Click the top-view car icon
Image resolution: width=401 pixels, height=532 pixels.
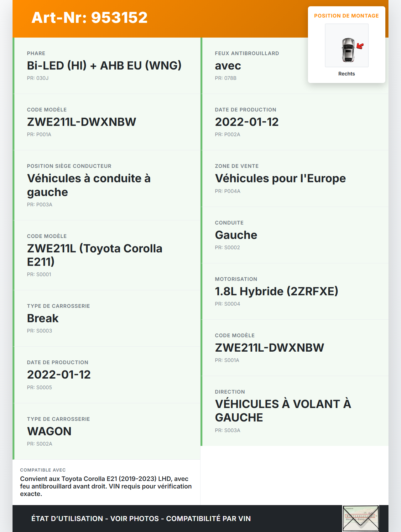[x=348, y=50]
